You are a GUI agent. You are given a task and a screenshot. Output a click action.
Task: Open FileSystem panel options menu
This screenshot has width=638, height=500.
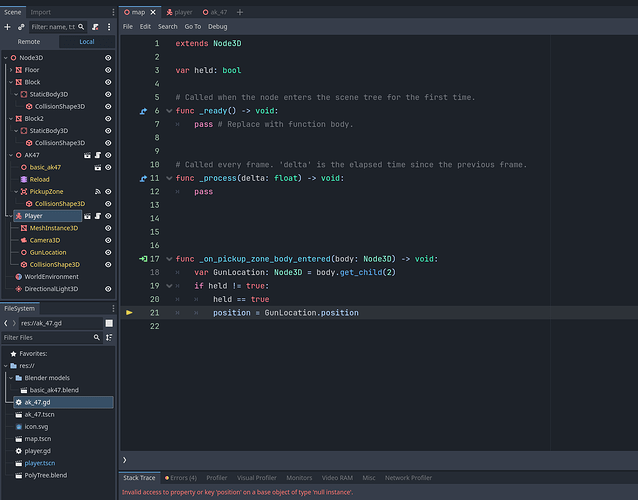(x=113, y=308)
